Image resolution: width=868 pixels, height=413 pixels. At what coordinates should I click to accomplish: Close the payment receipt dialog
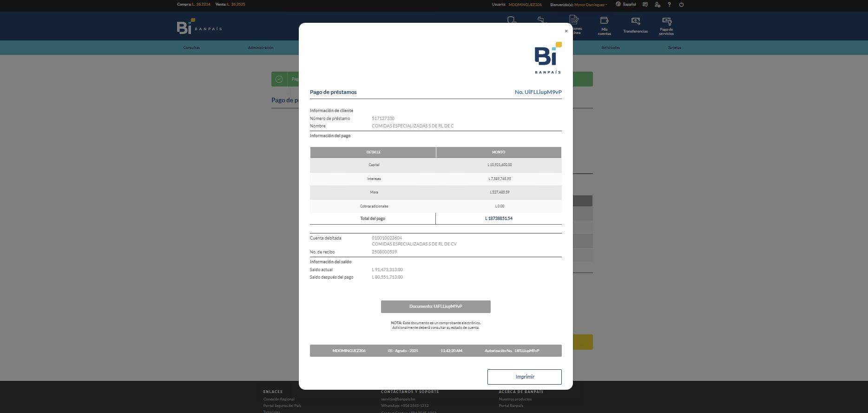tap(566, 31)
